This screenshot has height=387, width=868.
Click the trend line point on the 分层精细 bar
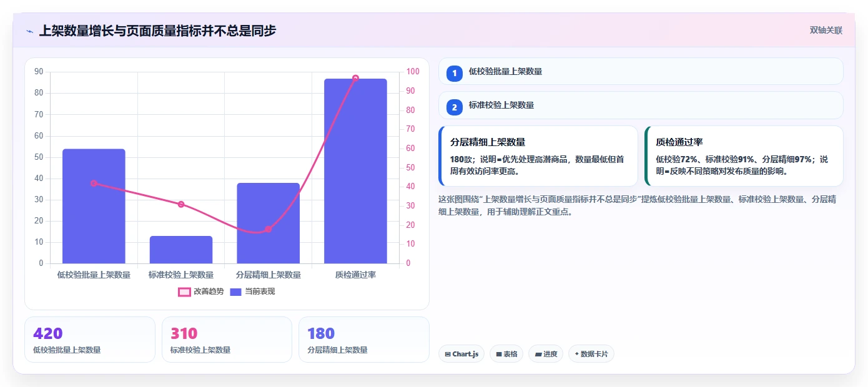coord(269,229)
